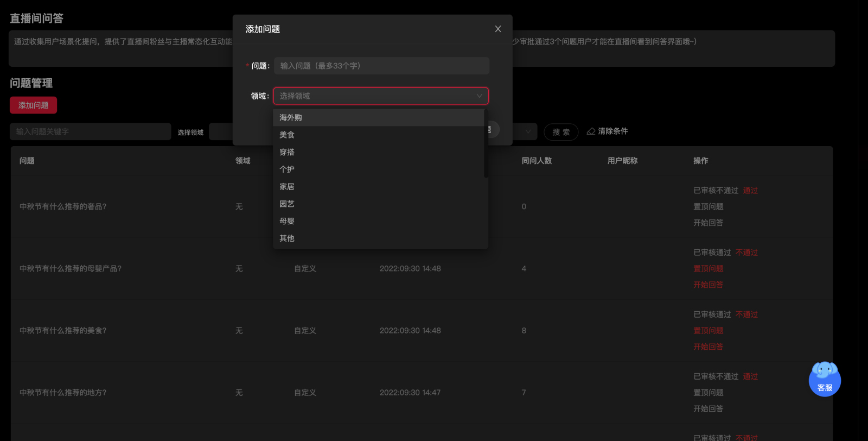Open the 客服 customer service widget
Screen dimensions: 868x441
point(825,379)
